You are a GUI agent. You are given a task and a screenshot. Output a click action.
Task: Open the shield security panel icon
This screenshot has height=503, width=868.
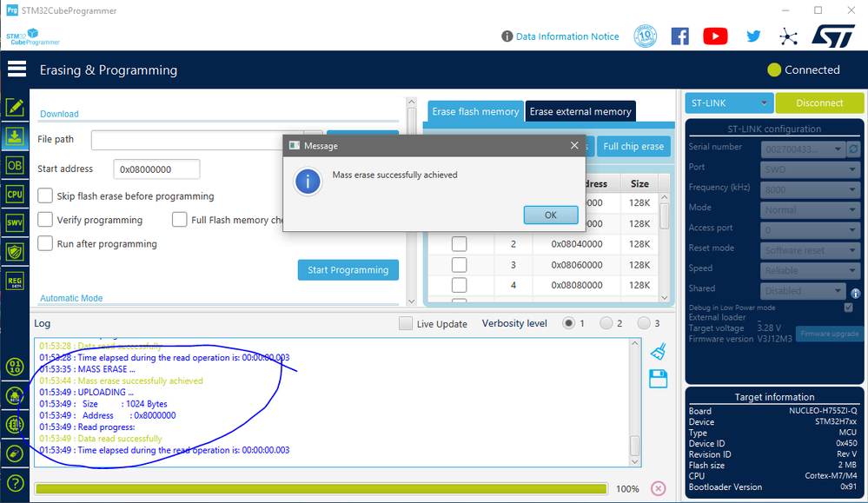[x=15, y=252]
